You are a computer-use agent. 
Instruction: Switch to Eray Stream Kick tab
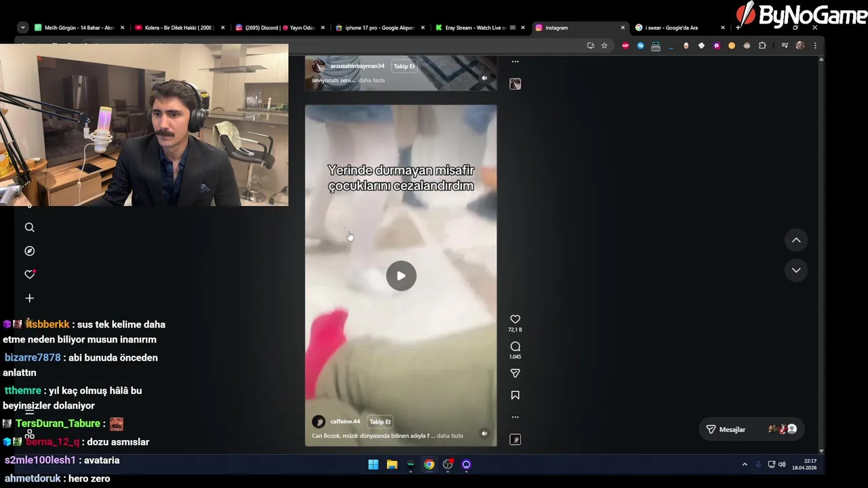coord(475,28)
